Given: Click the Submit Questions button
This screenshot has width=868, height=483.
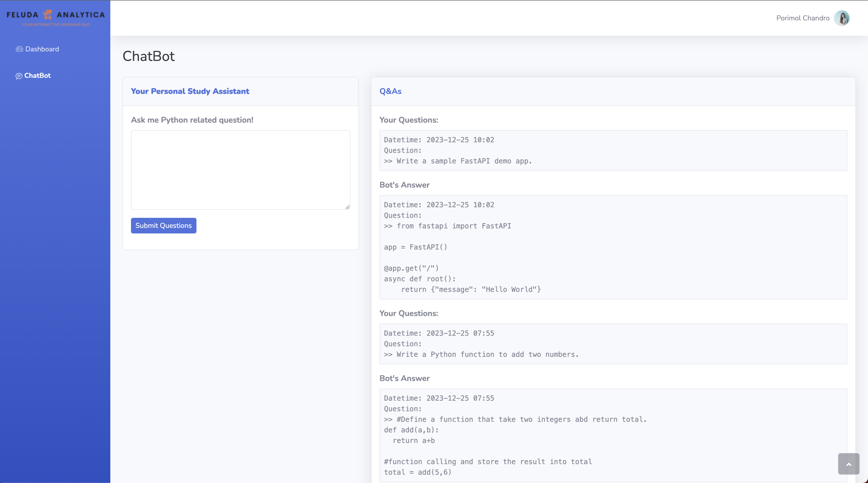Looking at the screenshot, I should click(163, 226).
